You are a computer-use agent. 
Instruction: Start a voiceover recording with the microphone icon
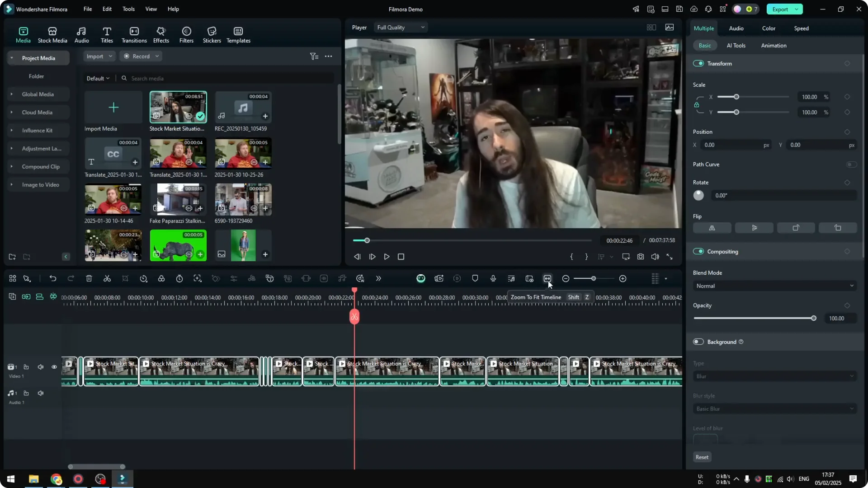[493, 278]
